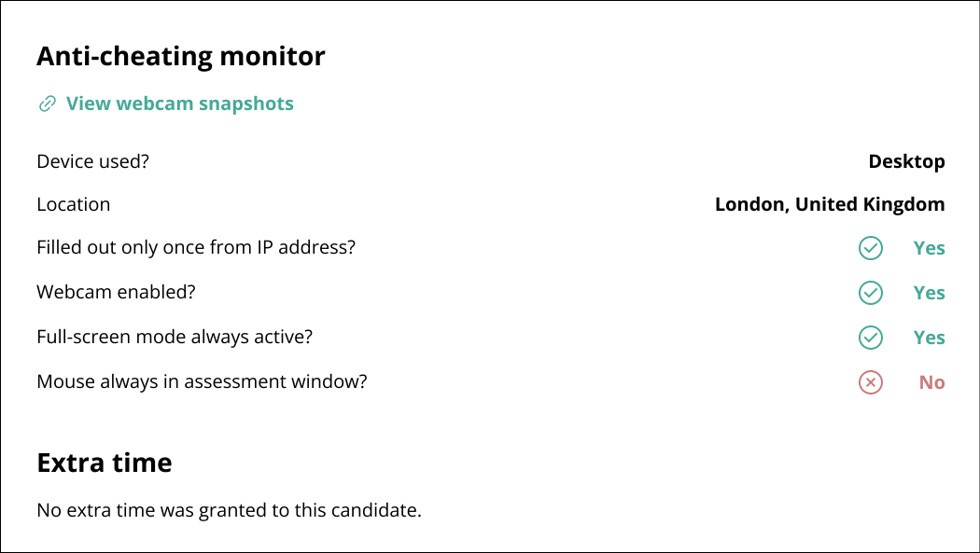This screenshot has height=553, width=980.
Task: Click the Anti-cheating monitor heading
Action: [x=181, y=56]
